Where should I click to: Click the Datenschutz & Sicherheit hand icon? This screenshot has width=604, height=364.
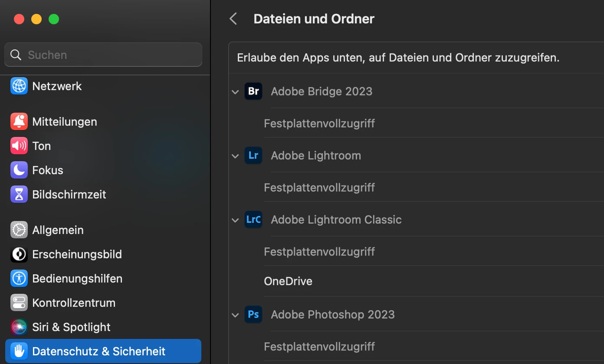click(x=19, y=351)
